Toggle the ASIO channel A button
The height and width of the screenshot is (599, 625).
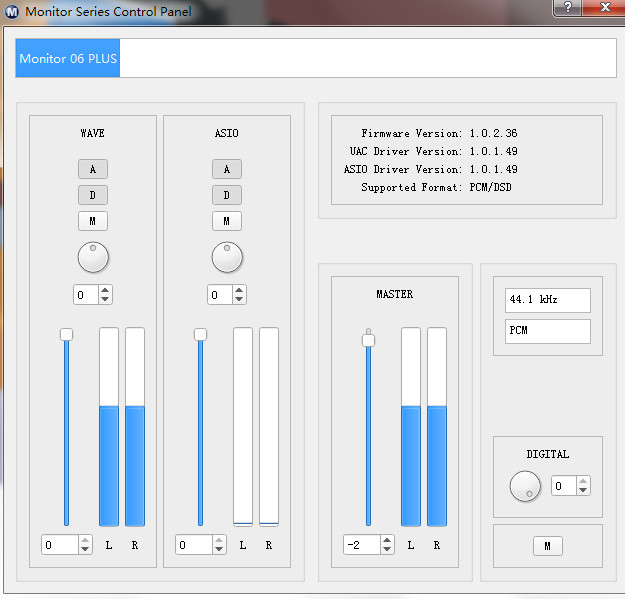[227, 169]
